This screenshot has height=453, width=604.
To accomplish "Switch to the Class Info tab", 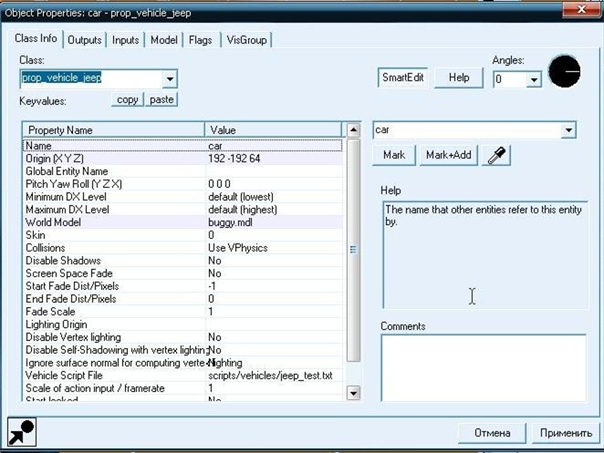I will click(x=36, y=39).
